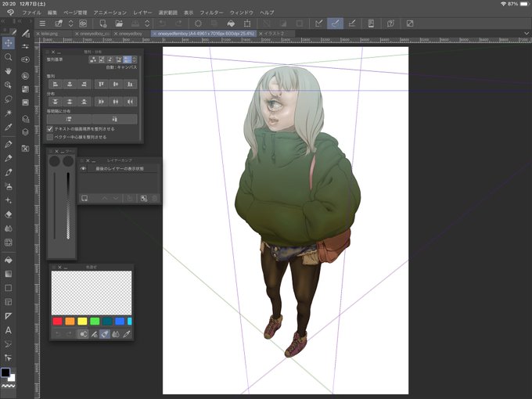532x399 pixels.
Task: Select the Gradient tool
Action: pyautogui.click(x=8, y=274)
